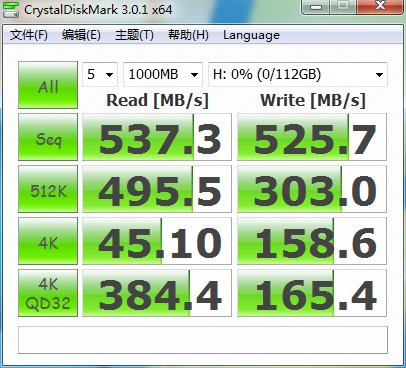406x368 pixels.
Task: Click the Seq read result 537.3
Action: click(x=157, y=137)
